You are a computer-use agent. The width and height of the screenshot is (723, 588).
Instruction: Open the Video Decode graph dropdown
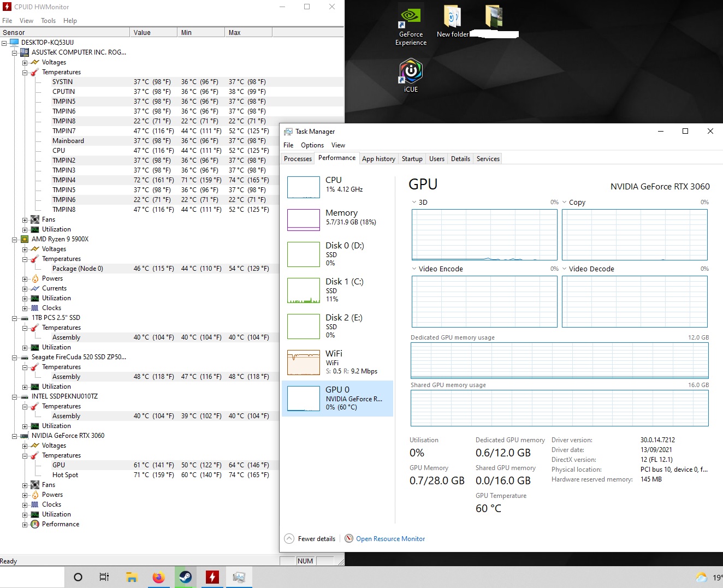click(x=565, y=269)
